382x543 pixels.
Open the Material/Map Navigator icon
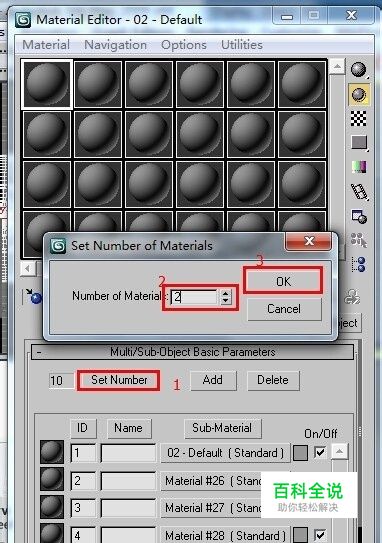(x=359, y=265)
